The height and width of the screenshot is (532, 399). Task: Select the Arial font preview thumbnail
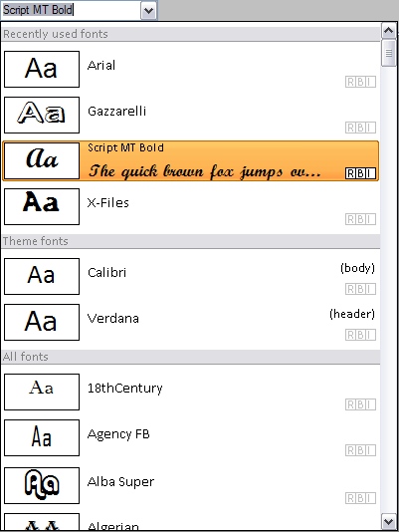(42, 69)
